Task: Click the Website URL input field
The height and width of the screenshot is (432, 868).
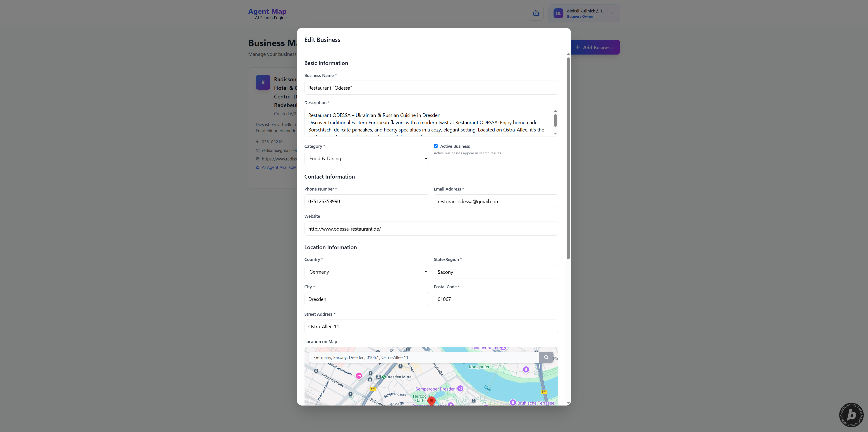Action: [x=431, y=229]
